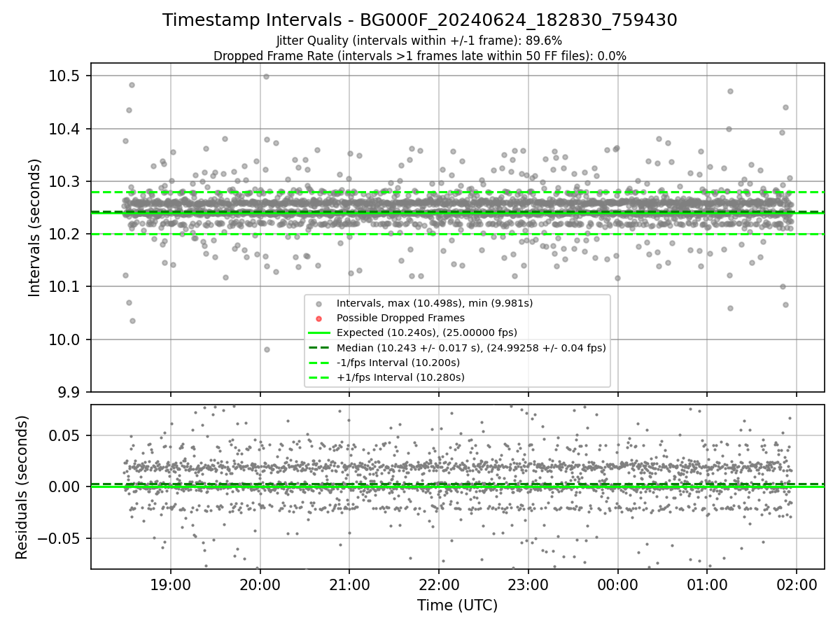
Task: Click the solid green line sample beside 'Expected'
Action: [319, 332]
